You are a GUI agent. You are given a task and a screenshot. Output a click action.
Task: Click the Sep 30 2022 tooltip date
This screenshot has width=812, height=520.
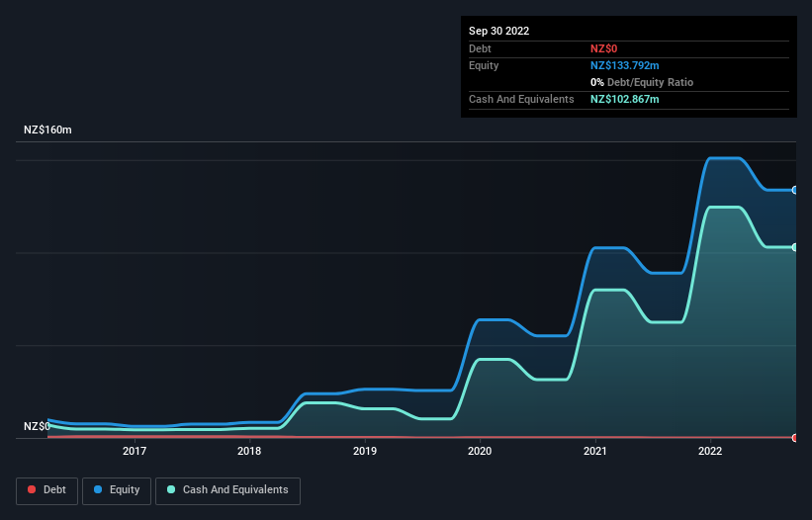[498, 31]
